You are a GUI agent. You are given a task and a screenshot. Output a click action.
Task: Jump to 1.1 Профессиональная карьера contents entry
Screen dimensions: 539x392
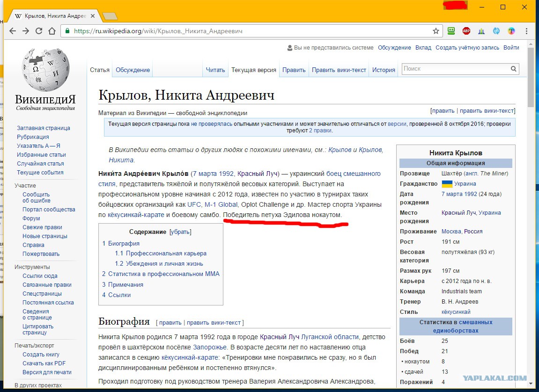pos(161,254)
